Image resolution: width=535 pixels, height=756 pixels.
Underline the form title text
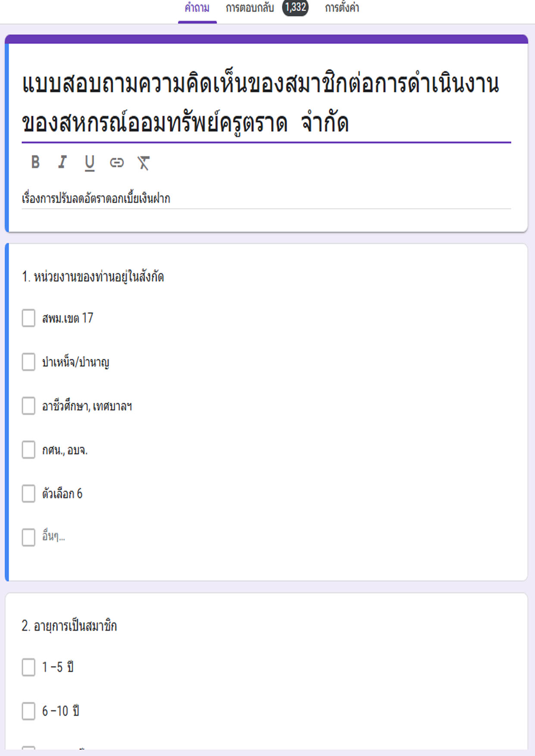click(89, 163)
